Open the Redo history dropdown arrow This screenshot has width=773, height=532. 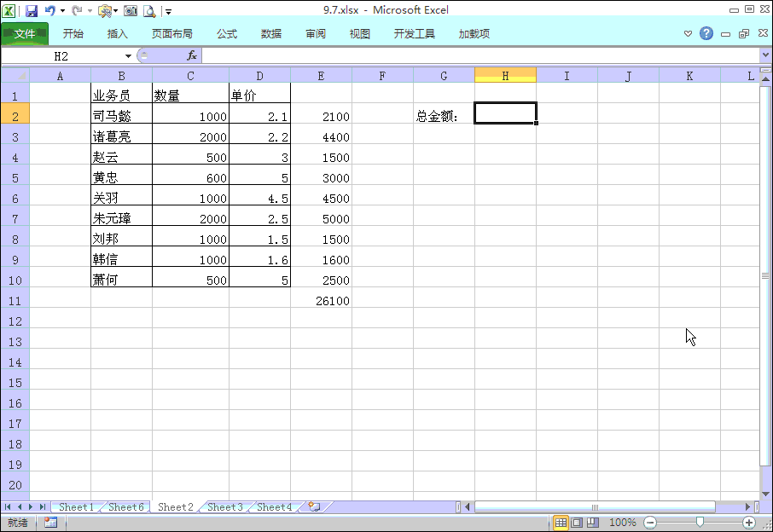[x=90, y=11]
